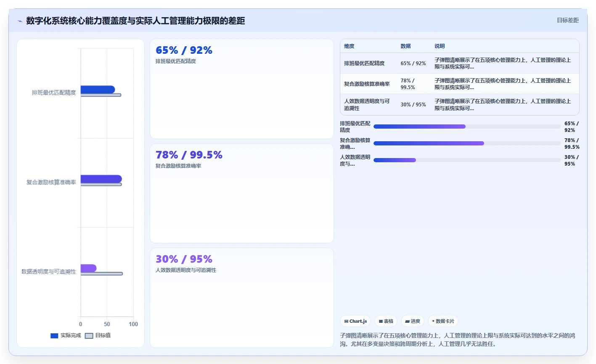Click the purple 复合激励核算准确率 chart bar
This screenshot has width=596, height=364.
(x=101, y=179)
